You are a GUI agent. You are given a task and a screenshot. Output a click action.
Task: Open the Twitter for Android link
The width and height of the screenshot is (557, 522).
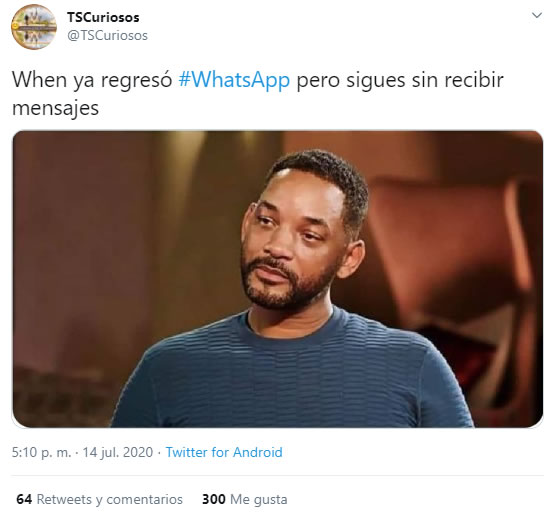click(224, 452)
